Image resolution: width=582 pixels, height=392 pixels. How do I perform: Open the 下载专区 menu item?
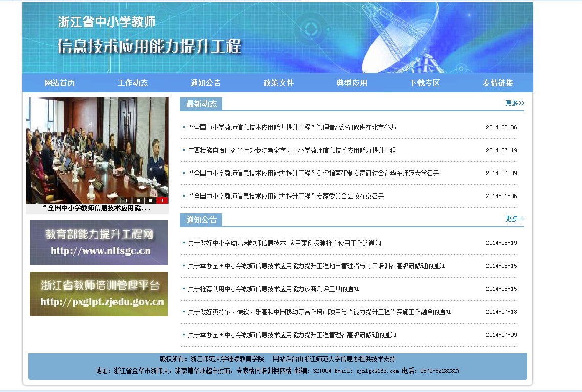point(425,83)
